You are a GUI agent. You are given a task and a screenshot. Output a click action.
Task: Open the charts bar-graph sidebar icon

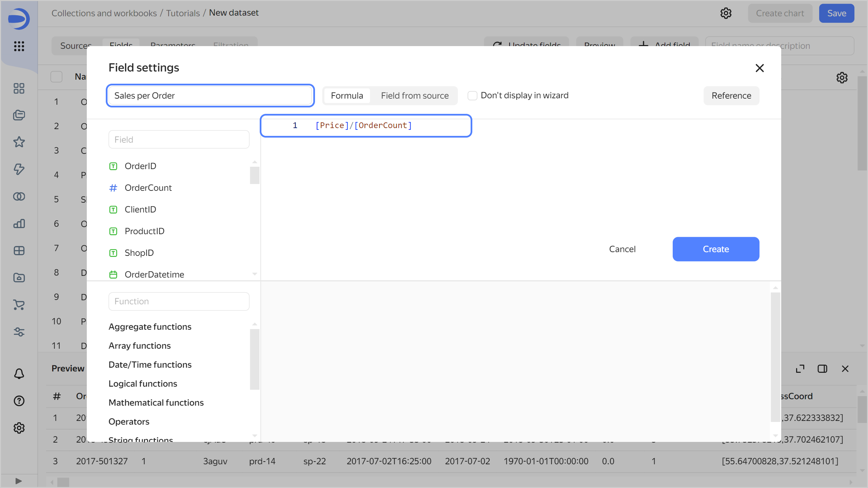coord(19,223)
